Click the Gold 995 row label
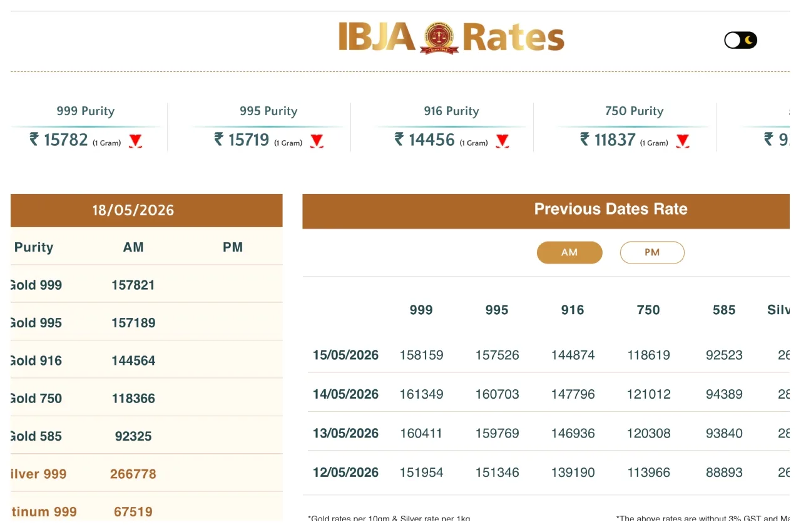 [36, 323]
